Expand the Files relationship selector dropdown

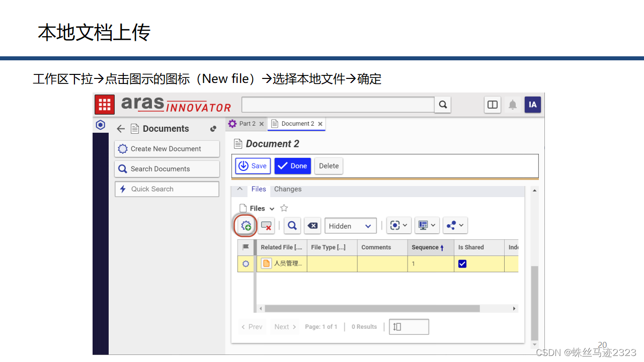(271, 208)
